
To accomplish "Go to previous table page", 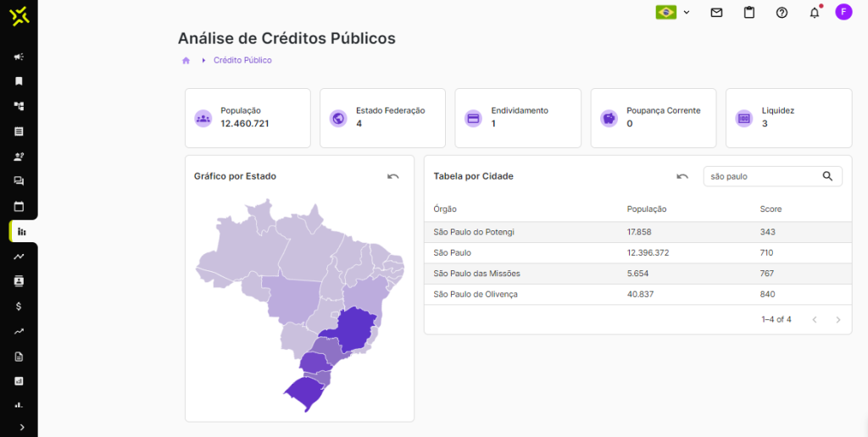I will pyautogui.click(x=815, y=319).
